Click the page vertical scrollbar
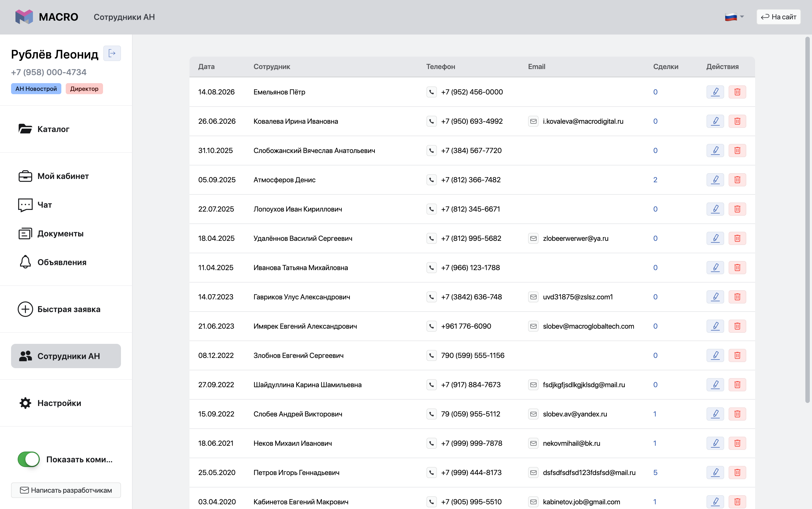This screenshot has height=509, width=812. (x=807, y=220)
